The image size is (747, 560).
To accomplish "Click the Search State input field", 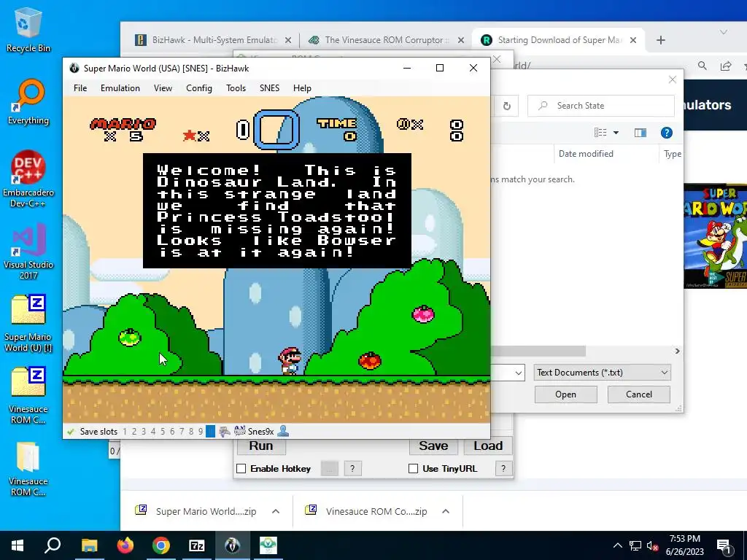I will [x=601, y=106].
